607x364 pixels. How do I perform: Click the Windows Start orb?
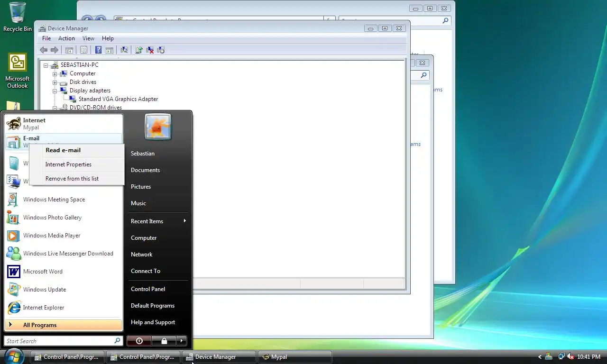coord(13,356)
